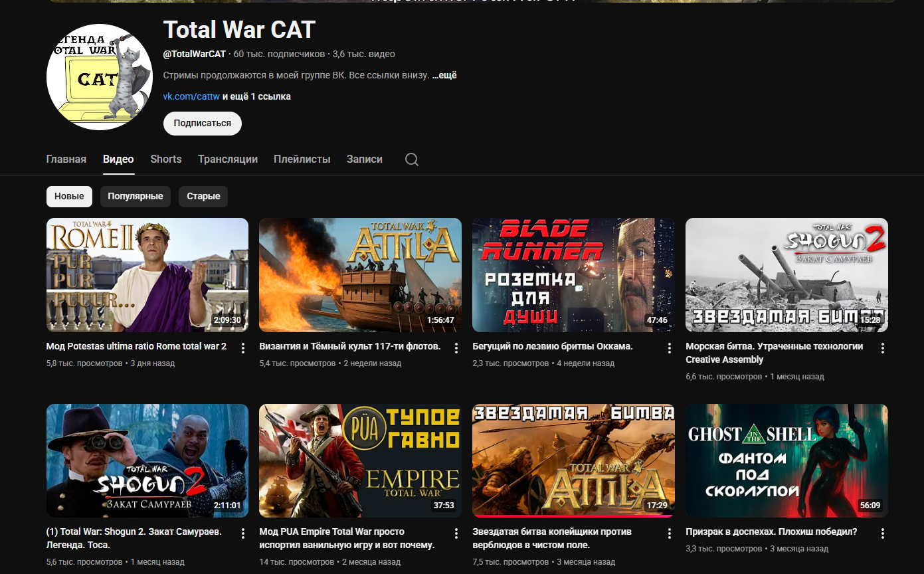This screenshot has width=924, height=574.
Task: Click the 17:29 duration badge
Action: click(x=657, y=506)
